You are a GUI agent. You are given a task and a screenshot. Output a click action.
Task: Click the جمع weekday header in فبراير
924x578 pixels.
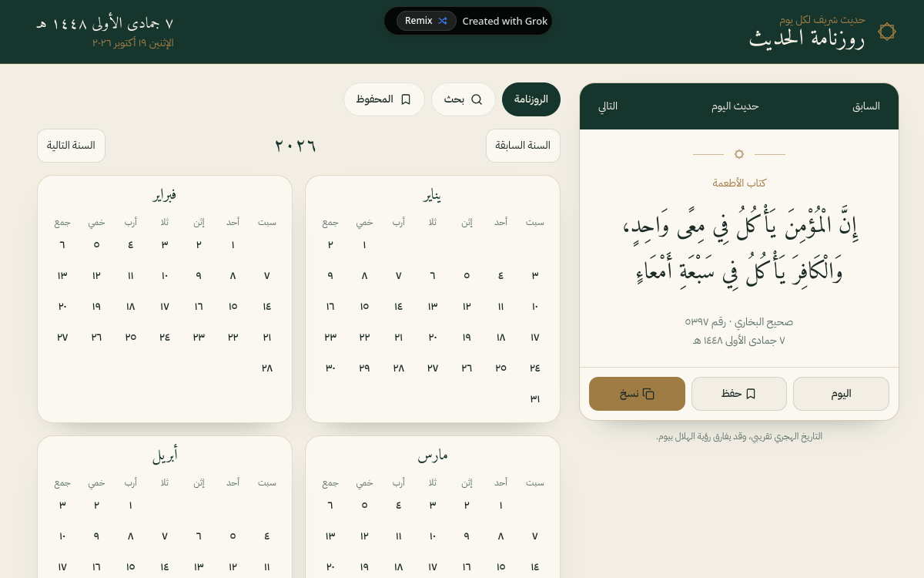(x=62, y=223)
